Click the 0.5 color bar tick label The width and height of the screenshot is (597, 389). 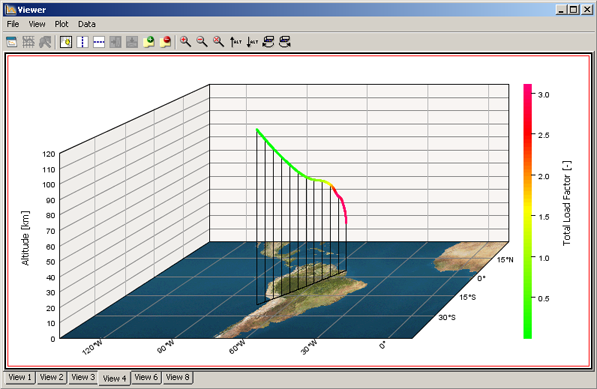[x=543, y=298]
